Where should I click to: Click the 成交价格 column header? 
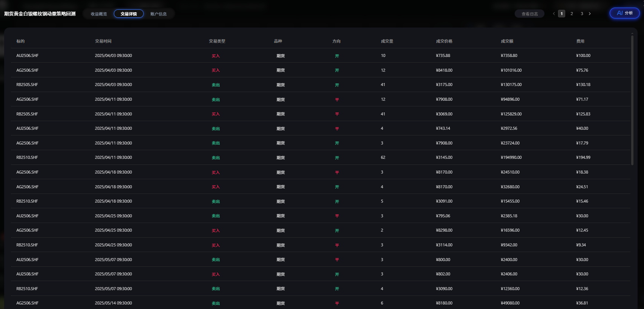[444, 41]
